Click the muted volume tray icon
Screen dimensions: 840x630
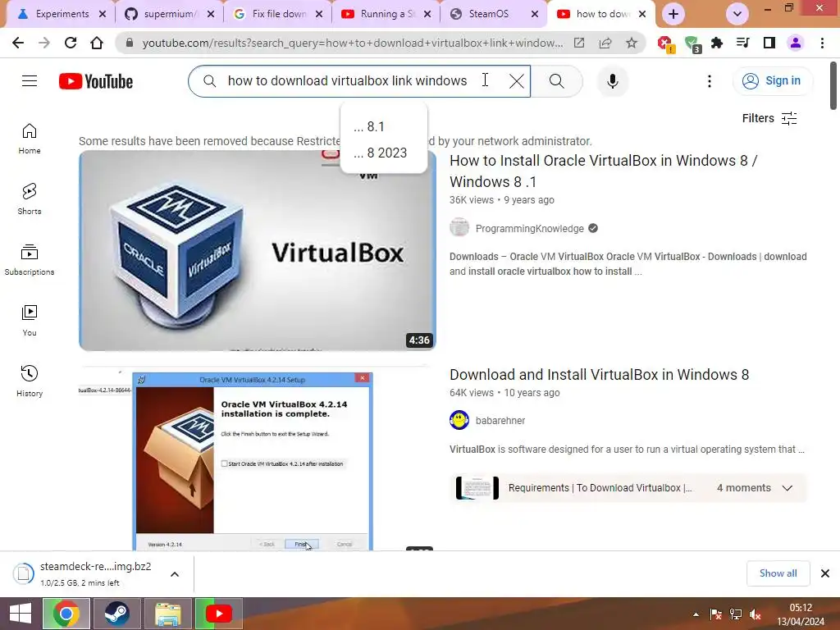click(756, 614)
